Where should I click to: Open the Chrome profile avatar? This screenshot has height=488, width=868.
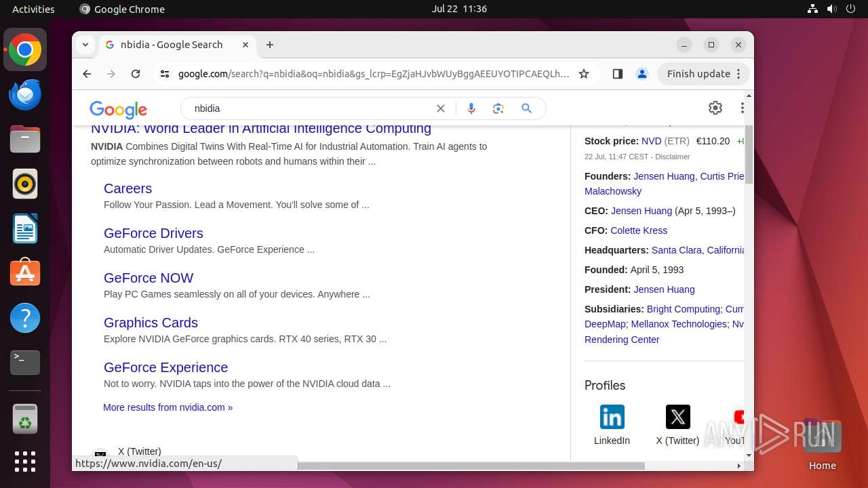(x=642, y=74)
